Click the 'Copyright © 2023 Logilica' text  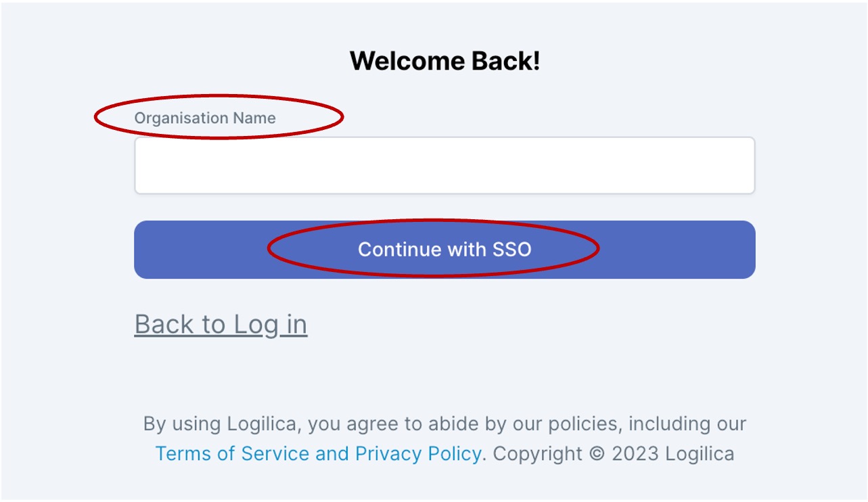pyautogui.click(x=613, y=453)
